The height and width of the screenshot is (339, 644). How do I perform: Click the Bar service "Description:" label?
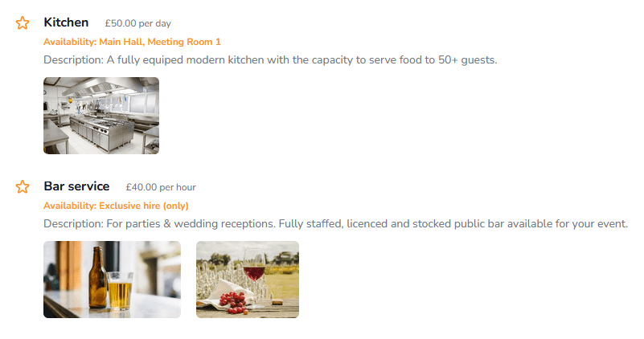(73, 223)
